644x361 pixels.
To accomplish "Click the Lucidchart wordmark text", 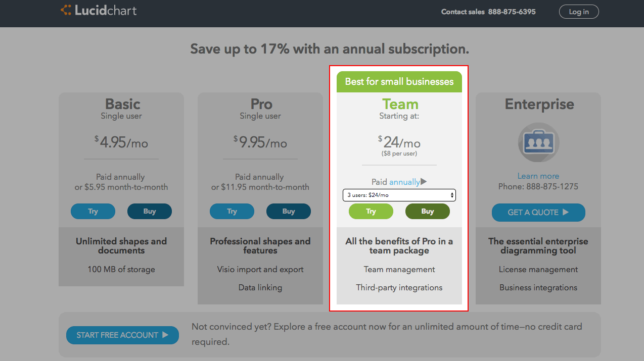I will (106, 11).
